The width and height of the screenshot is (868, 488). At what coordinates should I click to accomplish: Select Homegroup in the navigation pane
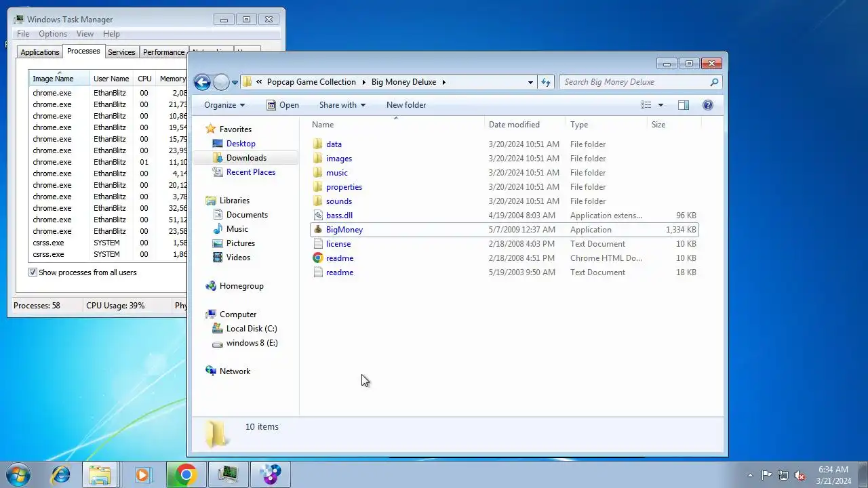(x=241, y=286)
